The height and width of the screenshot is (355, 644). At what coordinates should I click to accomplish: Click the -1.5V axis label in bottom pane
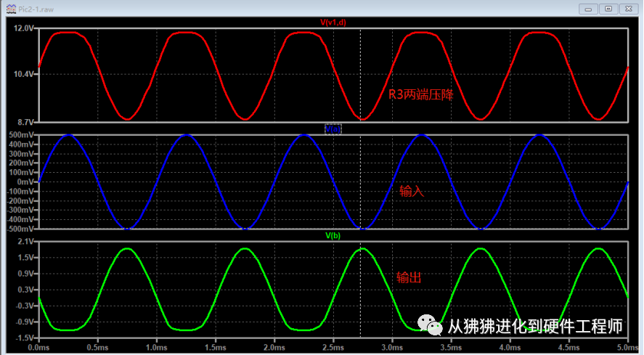tap(25, 338)
